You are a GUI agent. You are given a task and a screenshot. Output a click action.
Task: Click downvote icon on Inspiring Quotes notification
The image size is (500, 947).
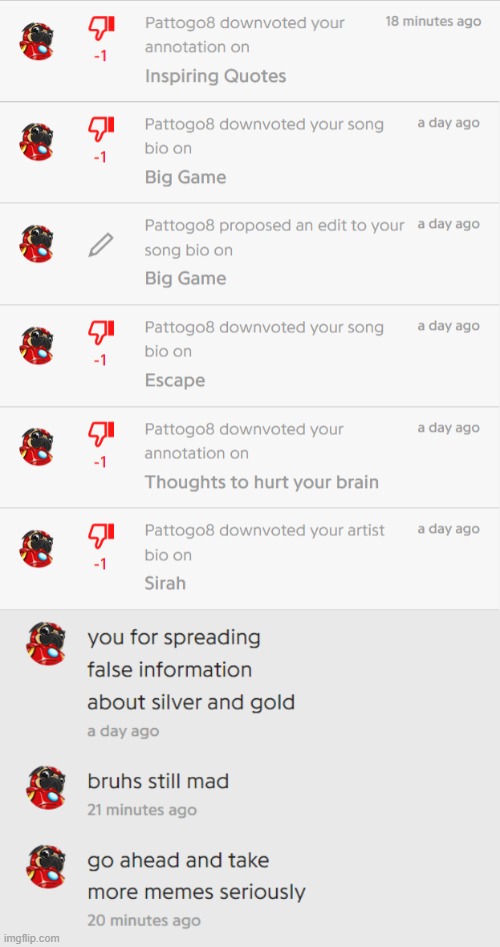click(x=101, y=26)
